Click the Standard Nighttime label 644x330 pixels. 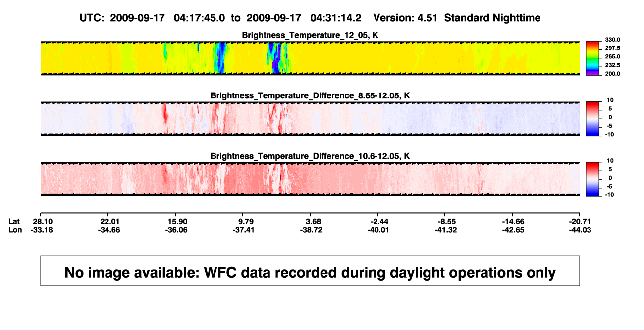tap(492, 18)
